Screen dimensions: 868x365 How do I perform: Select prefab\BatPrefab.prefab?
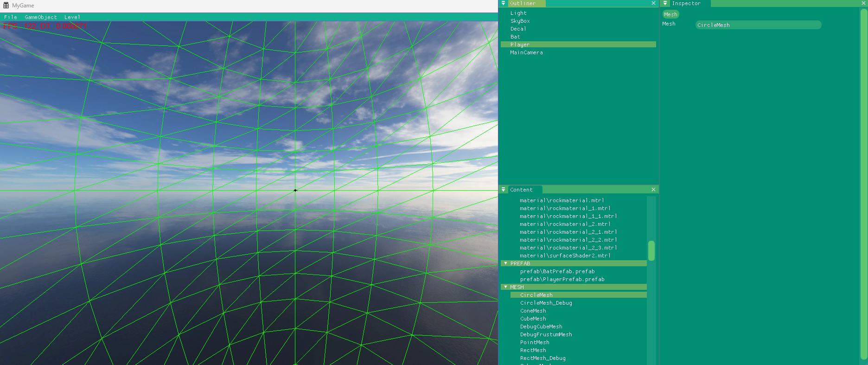pos(557,271)
